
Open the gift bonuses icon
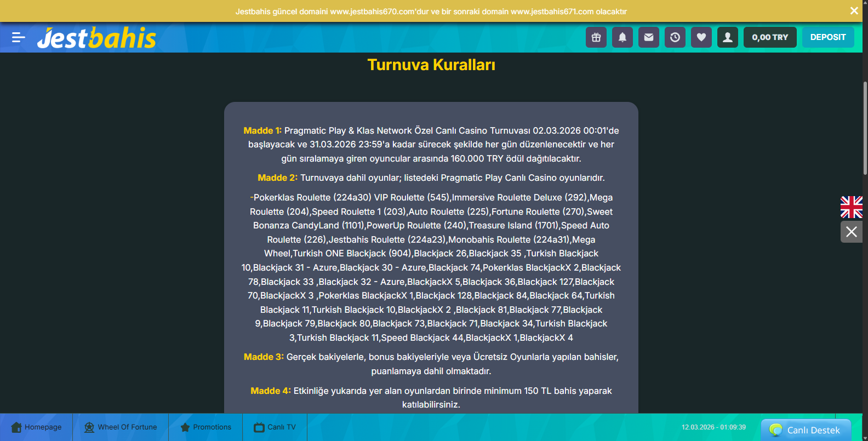point(596,37)
